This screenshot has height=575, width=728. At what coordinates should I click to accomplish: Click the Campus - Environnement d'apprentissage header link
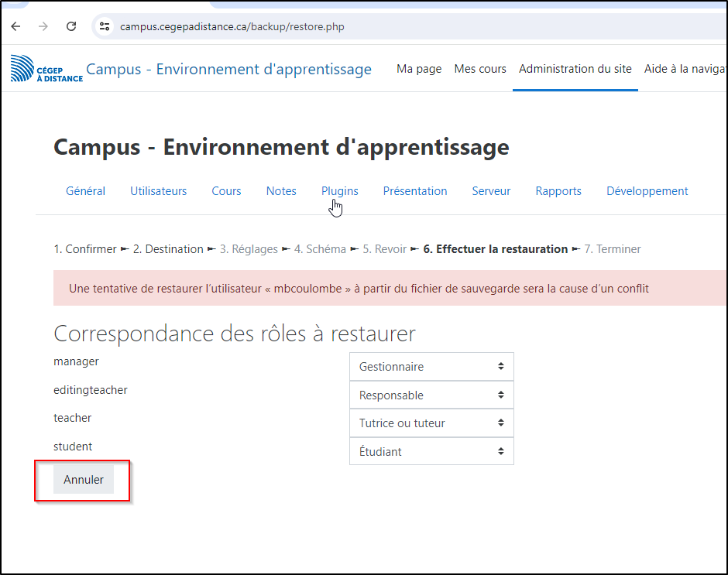pos(228,70)
